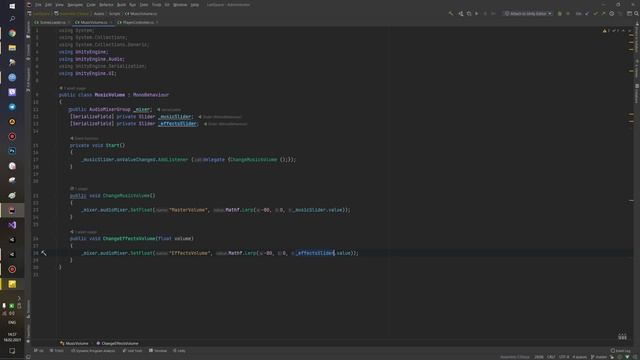Open Telegram from the taskbar

coord(12,107)
